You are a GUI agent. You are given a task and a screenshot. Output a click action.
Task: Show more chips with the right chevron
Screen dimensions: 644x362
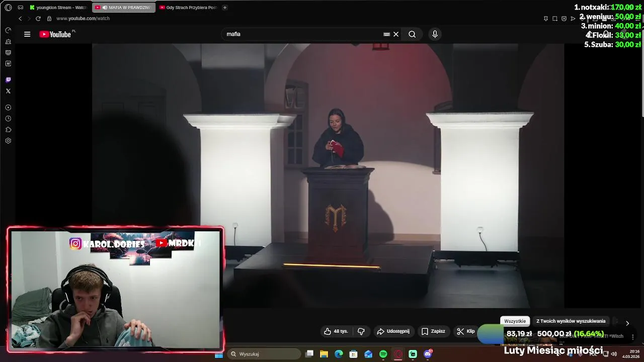pyautogui.click(x=627, y=323)
